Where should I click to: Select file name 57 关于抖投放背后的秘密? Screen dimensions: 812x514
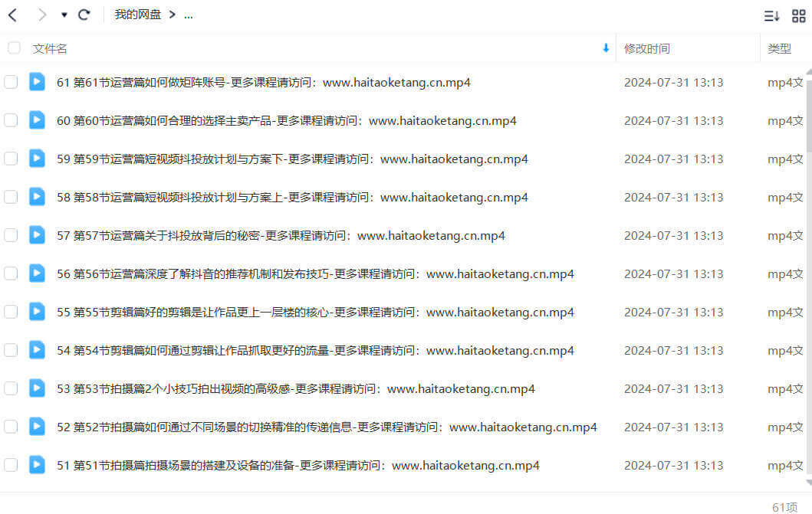point(281,236)
